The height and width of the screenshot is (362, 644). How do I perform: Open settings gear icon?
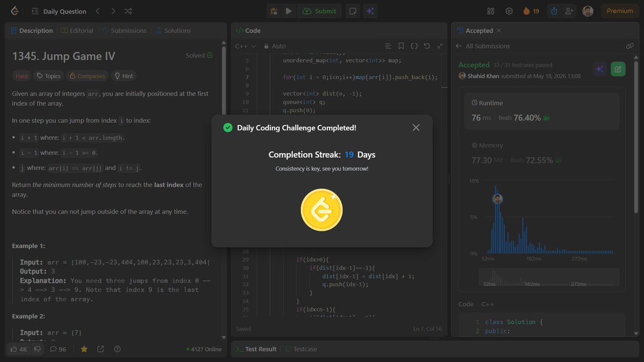point(509,11)
